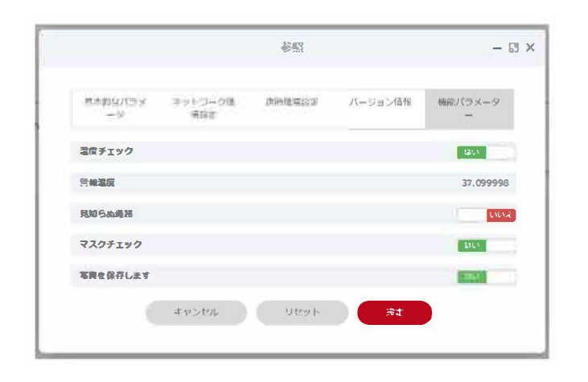Click the リセット button
Viewport: 588px width, 382px height.
[302, 313]
